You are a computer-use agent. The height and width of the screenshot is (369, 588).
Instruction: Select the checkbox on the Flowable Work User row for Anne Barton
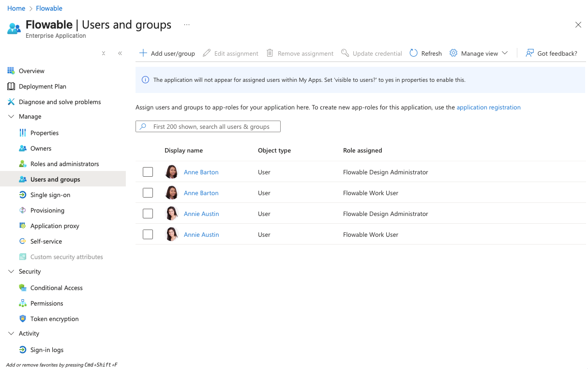coord(148,192)
